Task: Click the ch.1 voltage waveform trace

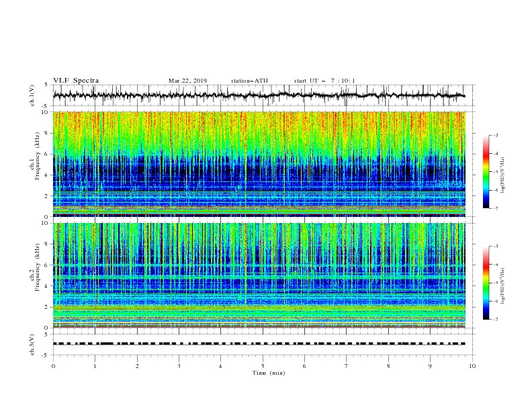Action: click(x=259, y=95)
